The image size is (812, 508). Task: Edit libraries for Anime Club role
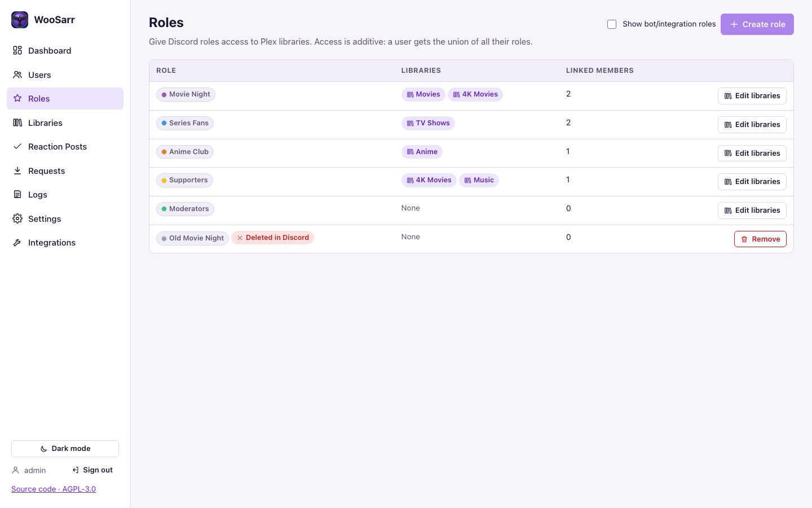click(752, 154)
